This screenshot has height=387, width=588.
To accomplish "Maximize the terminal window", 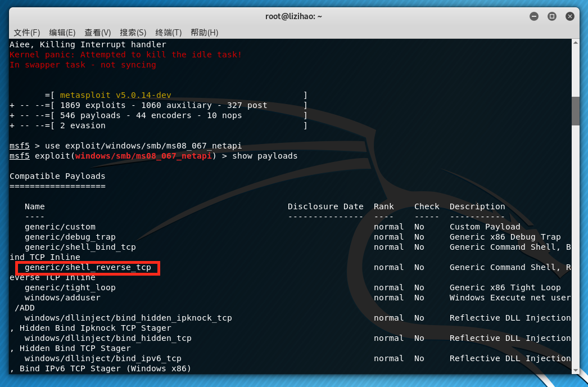I will click(x=552, y=16).
